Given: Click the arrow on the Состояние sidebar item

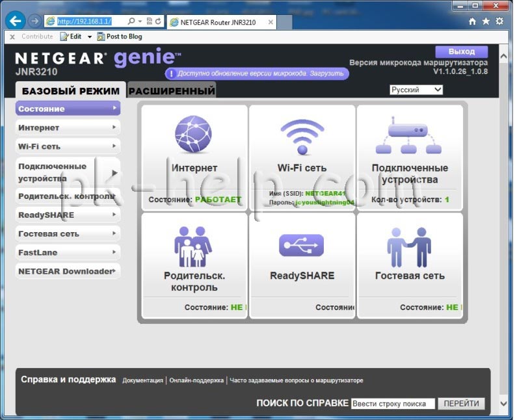Looking at the screenshot, I should pyautogui.click(x=114, y=108).
